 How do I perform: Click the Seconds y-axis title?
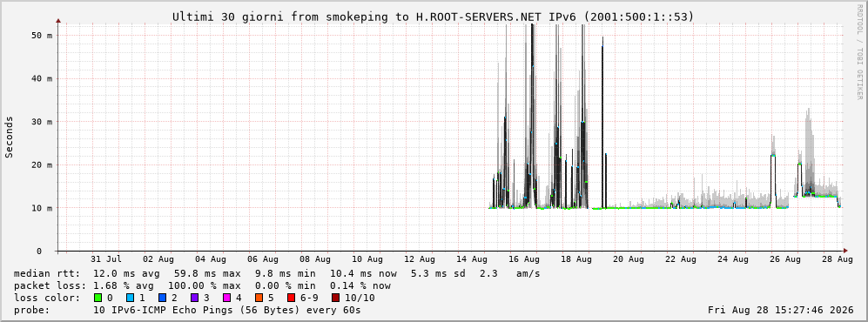coord(9,138)
